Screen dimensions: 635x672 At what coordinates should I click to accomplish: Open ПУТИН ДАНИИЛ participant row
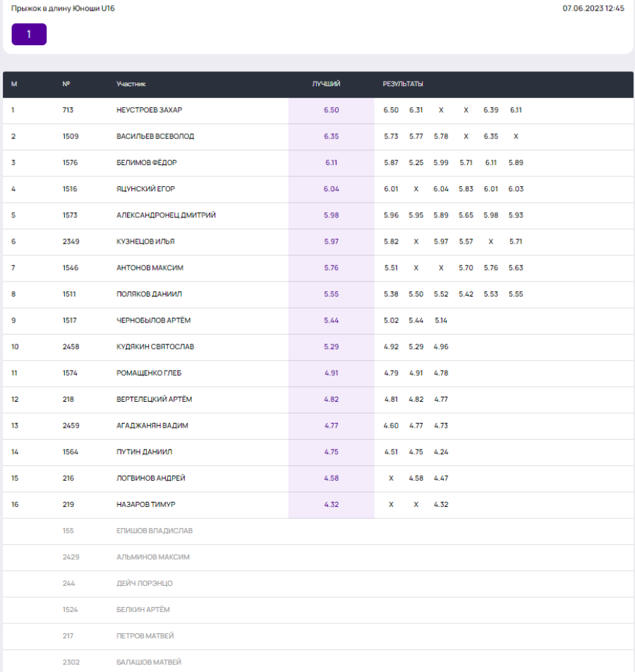pyautogui.click(x=144, y=452)
